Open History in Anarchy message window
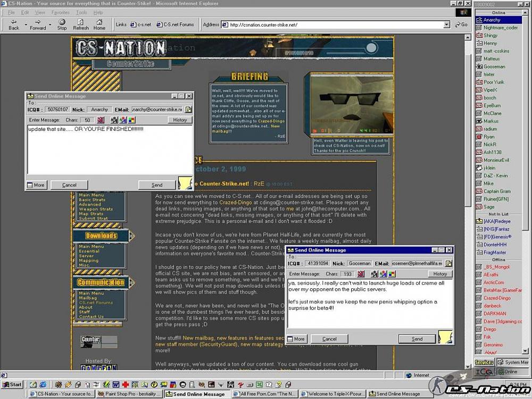 click(180, 120)
